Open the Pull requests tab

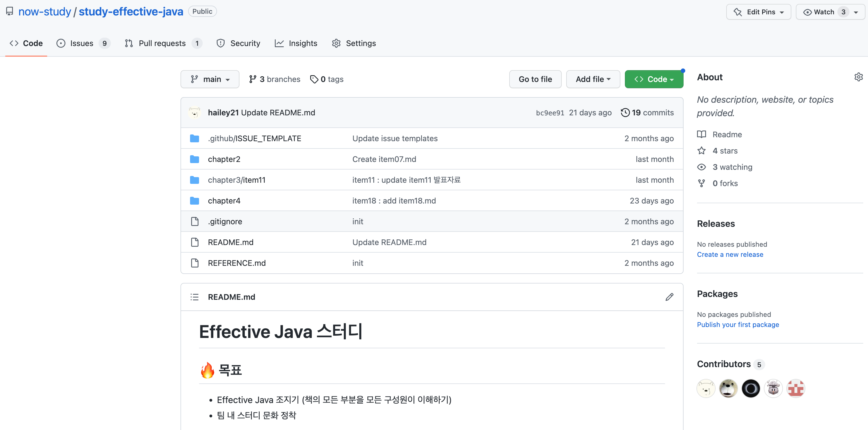point(162,43)
